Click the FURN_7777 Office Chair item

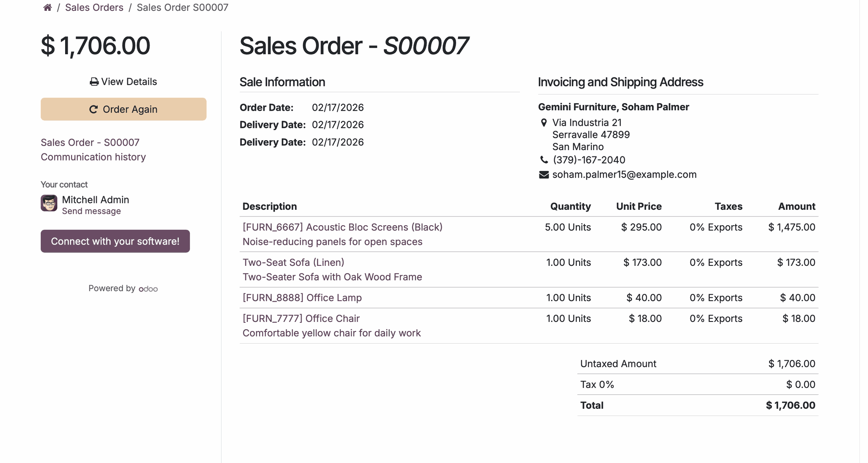[301, 319]
